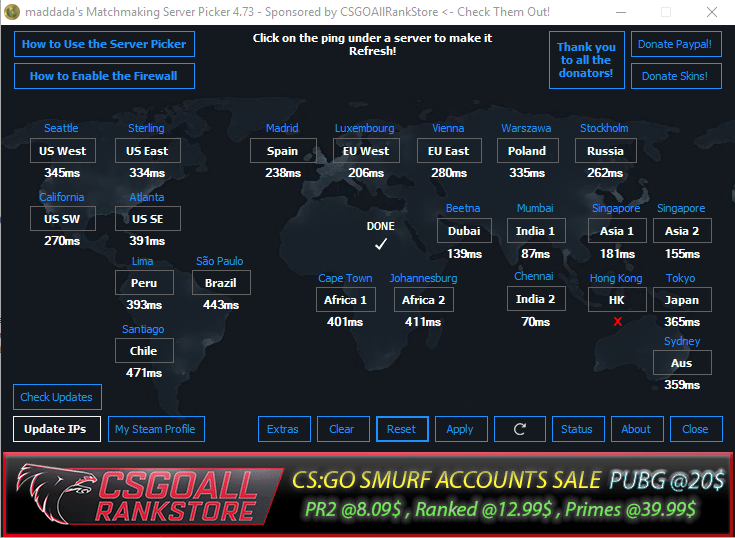Open How to Enable the Firewall

(x=104, y=76)
